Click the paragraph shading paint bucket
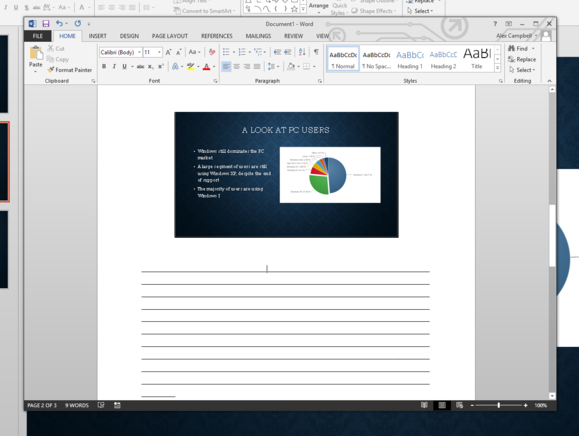This screenshot has width=579, height=436. [291, 66]
